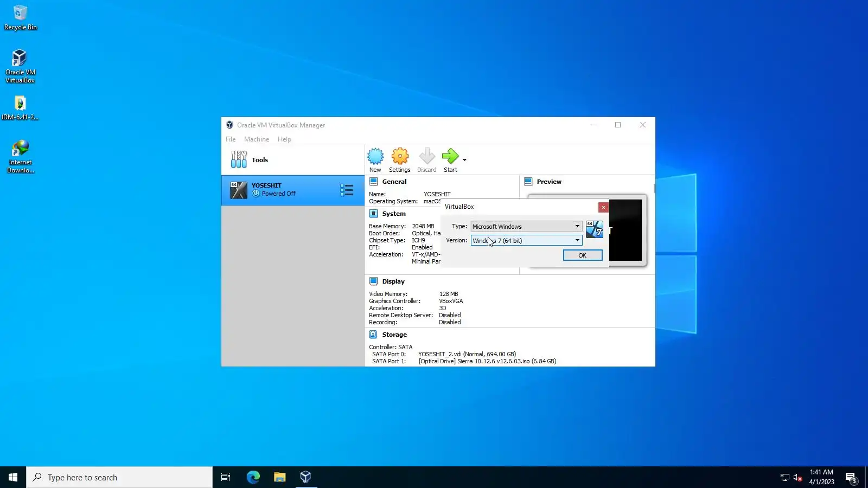Click the Base Memory value 2048 MB
Screen dimensions: 868x488
(x=423, y=227)
